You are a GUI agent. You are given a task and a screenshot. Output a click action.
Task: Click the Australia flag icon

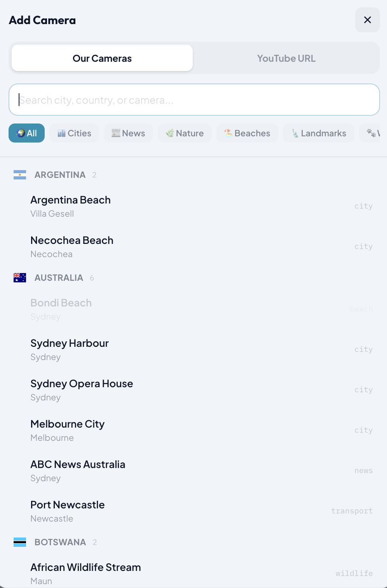(x=19, y=277)
